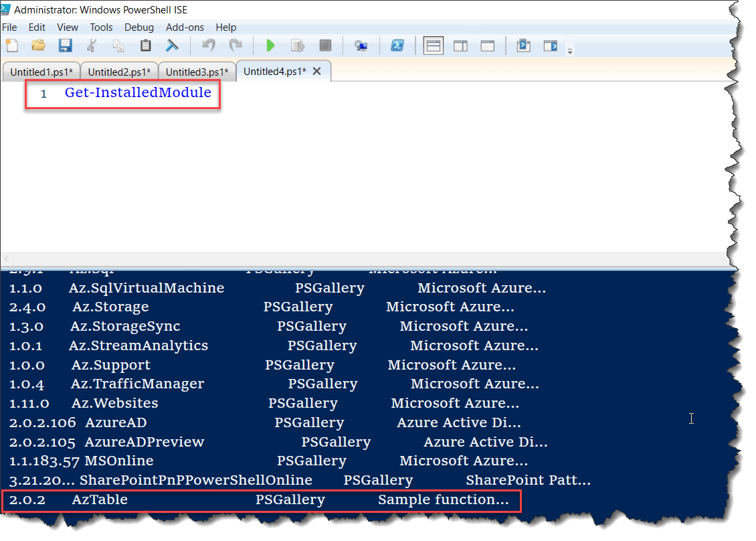The image size is (756, 541).
Task: Copy selection toolbar icon
Action: pos(118,46)
